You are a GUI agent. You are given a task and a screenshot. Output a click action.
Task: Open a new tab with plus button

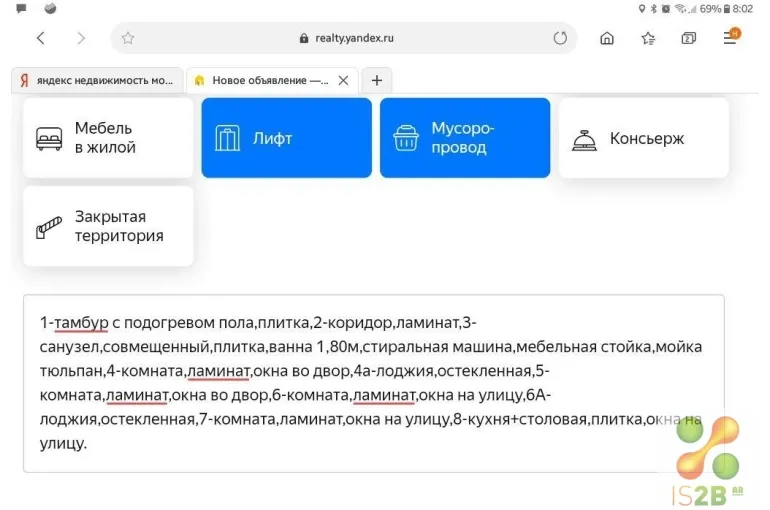[377, 80]
